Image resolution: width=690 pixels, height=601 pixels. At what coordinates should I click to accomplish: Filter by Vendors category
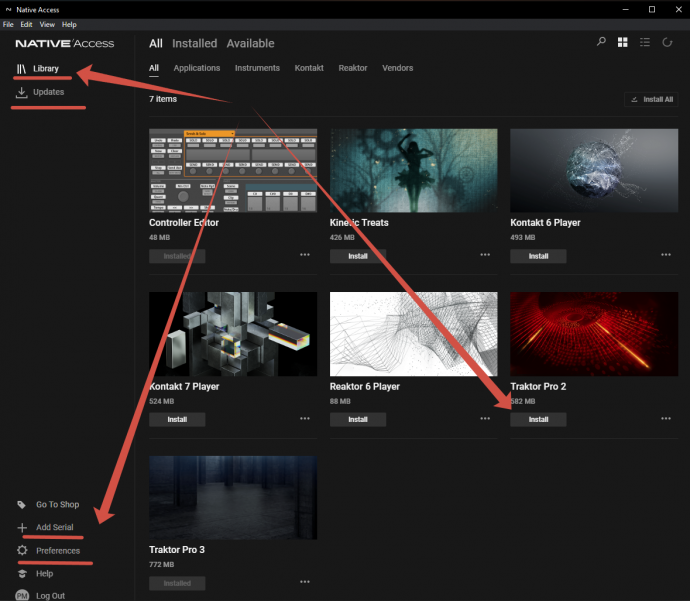pyautogui.click(x=397, y=68)
